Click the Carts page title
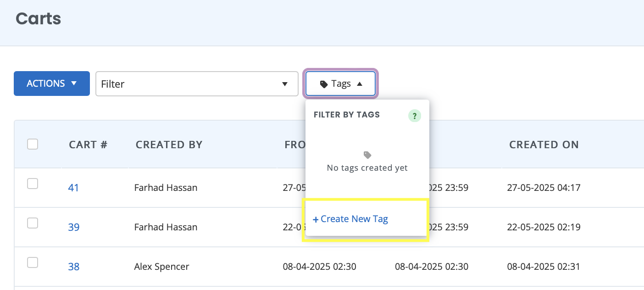Viewport: 644px width, 290px height. coord(39,19)
